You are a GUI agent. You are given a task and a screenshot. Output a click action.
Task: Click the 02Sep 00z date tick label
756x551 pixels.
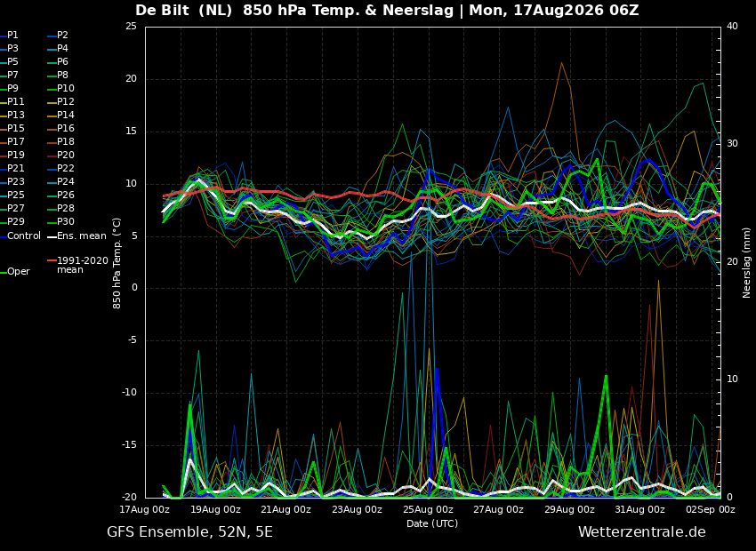coord(711,509)
